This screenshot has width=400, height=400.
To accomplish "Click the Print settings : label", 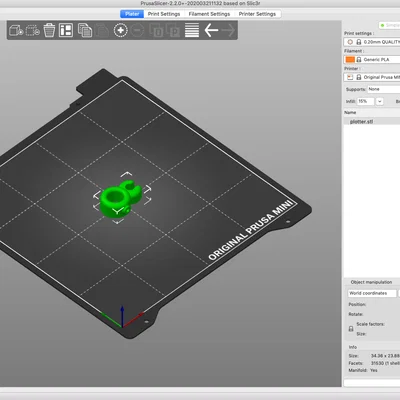I will click(x=359, y=33).
